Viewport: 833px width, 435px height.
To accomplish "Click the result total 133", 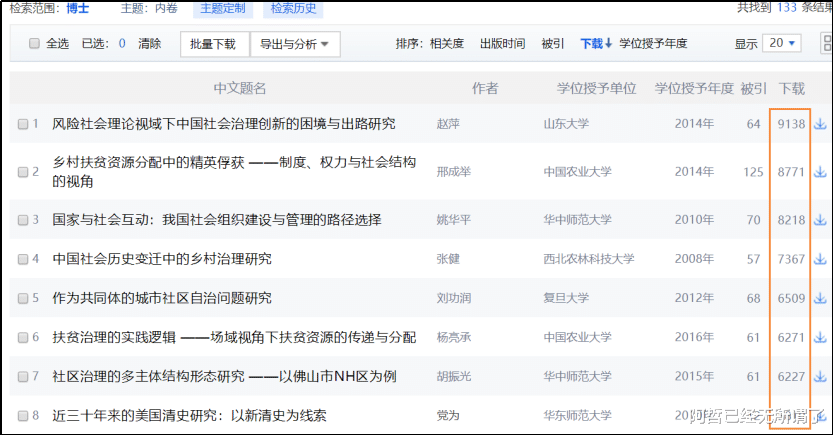I will (787, 7).
